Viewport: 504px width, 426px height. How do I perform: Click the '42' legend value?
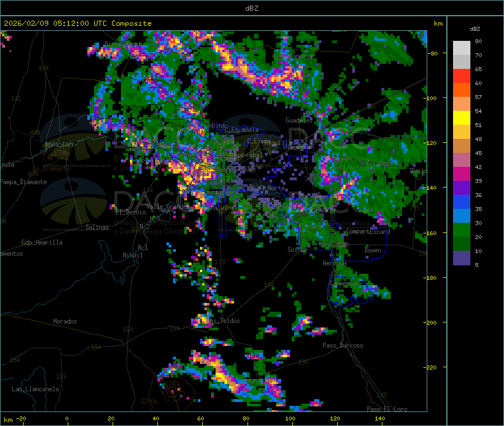click(x=478, y=167)
